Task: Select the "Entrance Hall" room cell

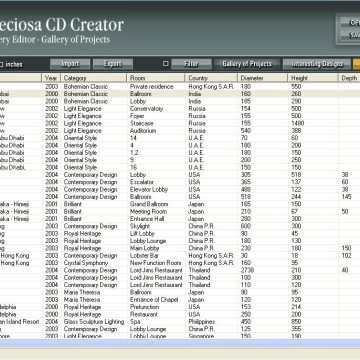Action: pyautogui.click(x=147, y=219)
